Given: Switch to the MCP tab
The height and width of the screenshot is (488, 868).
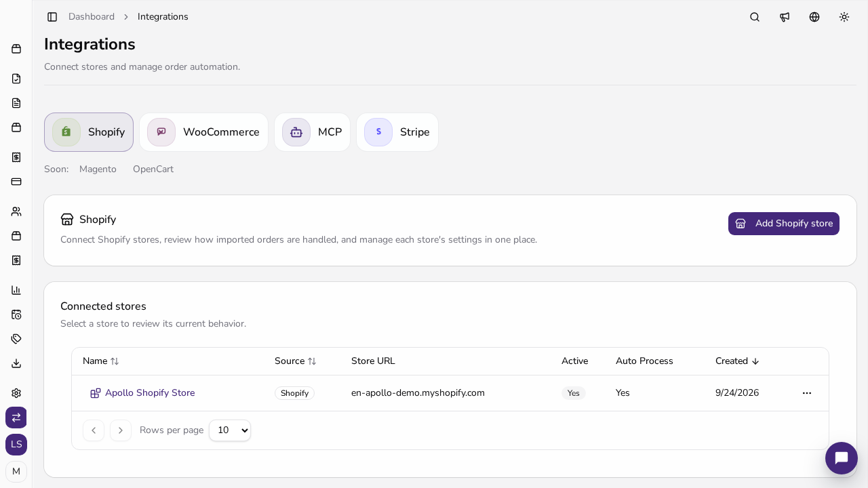Looking at the screenshot, I should click(x=312, y=132).
